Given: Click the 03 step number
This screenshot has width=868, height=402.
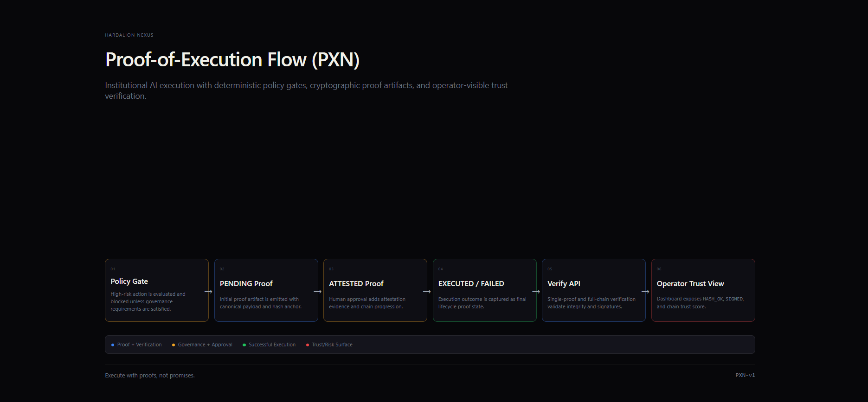Looking at the screenshot, I should pos(331,269).
